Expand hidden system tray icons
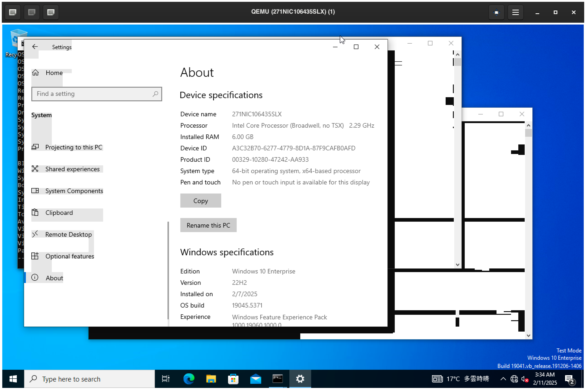Image resolution: width=586 pixels, height=392 pixels. tap(503, 379)
